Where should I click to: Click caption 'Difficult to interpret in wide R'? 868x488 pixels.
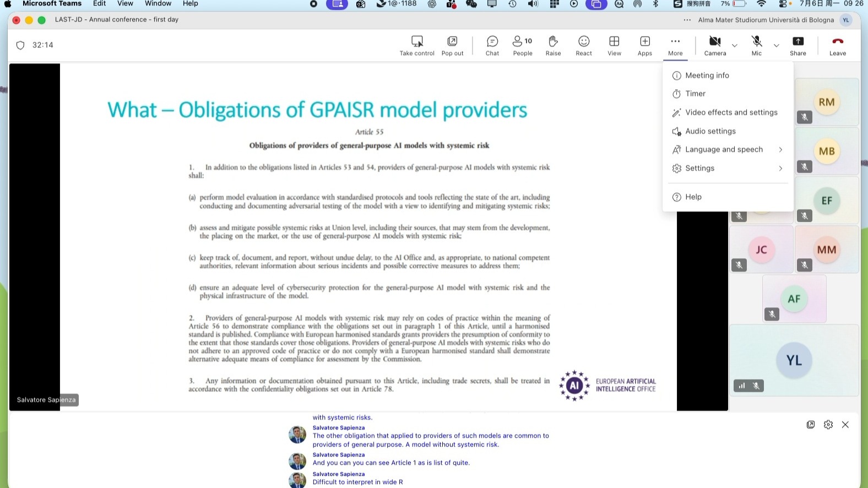pyautogui.click(x=358, y=482)
